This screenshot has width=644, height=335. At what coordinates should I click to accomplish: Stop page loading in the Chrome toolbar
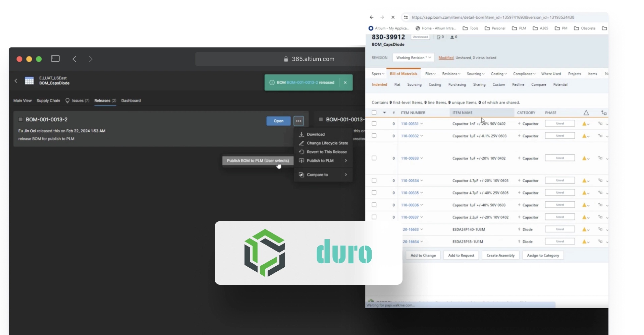tap(393, 17)
